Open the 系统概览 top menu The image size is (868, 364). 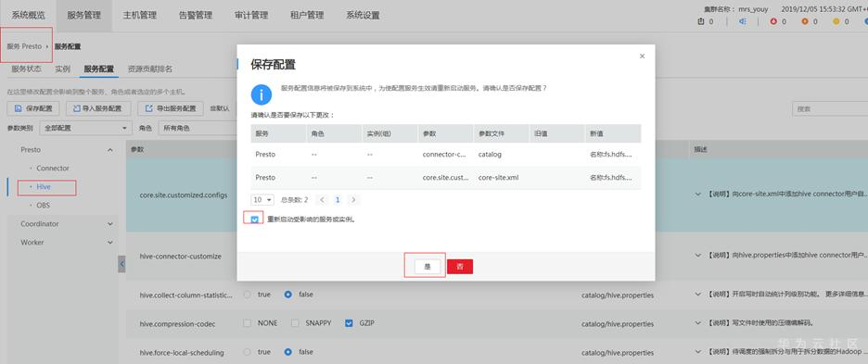click(28, 16)
